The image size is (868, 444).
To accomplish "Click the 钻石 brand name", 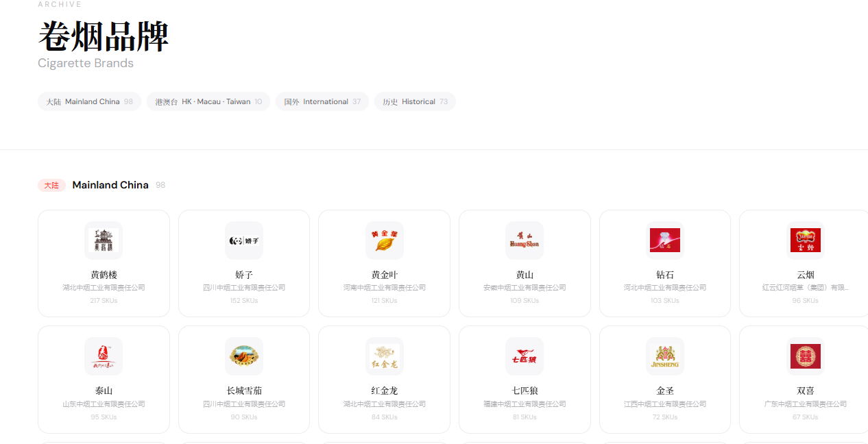I will coord(665,275).
